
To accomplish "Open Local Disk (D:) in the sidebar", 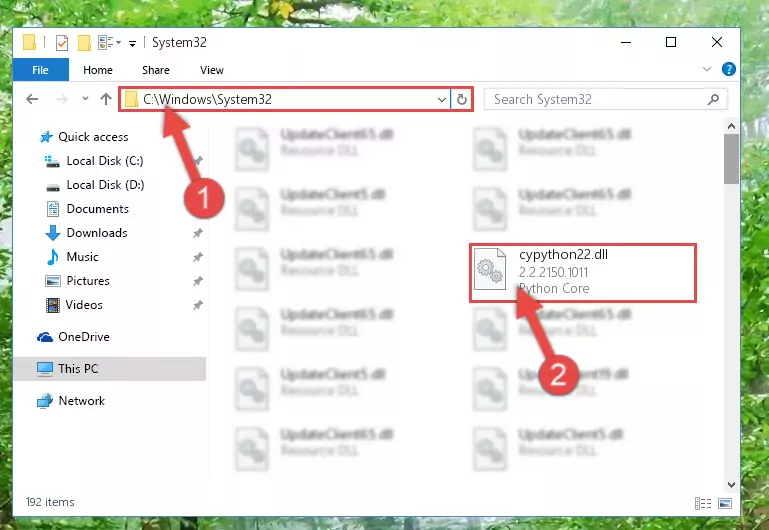I will [x=105, y=185].
